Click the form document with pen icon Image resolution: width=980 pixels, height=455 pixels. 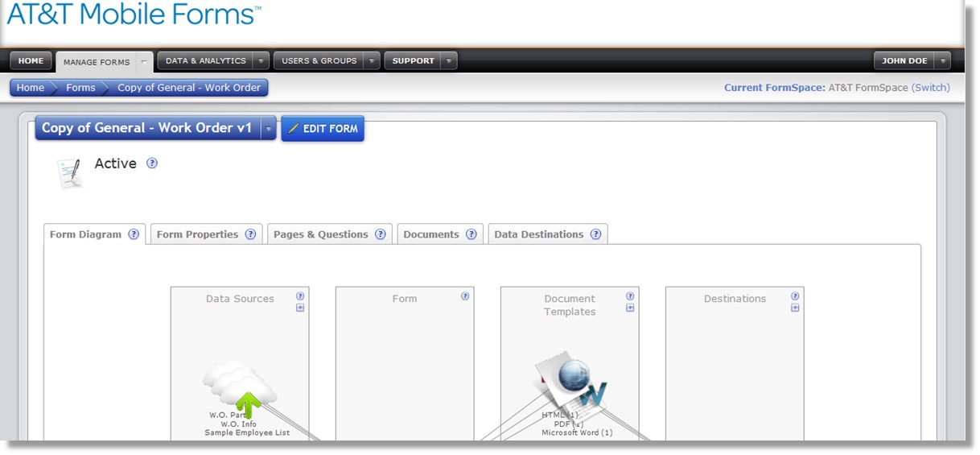tap(70, 173)
